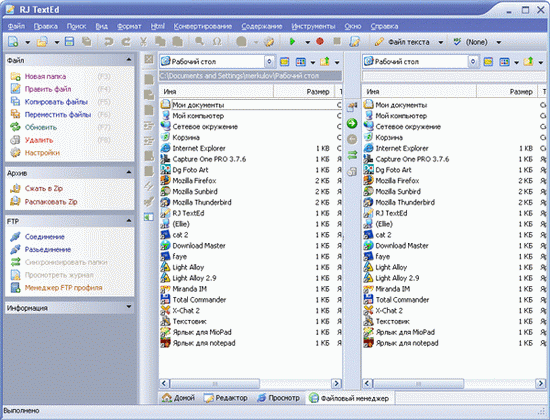Screen dimensions: 550x420
Task: Switch to the Домой tab
Action: 178,398
